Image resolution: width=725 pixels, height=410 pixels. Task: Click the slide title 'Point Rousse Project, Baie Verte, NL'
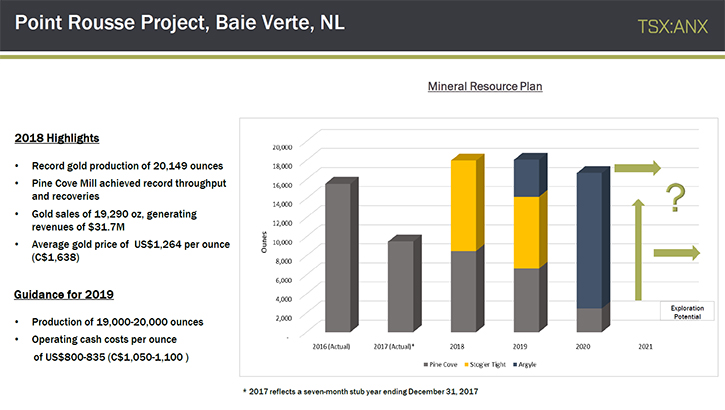tap(179, 23)
